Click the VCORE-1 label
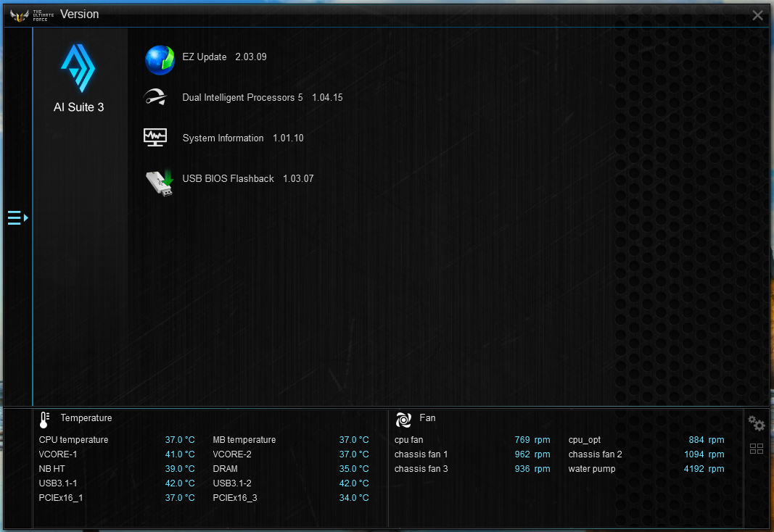This screenshot has height=532, width=774. coord(58,454)
